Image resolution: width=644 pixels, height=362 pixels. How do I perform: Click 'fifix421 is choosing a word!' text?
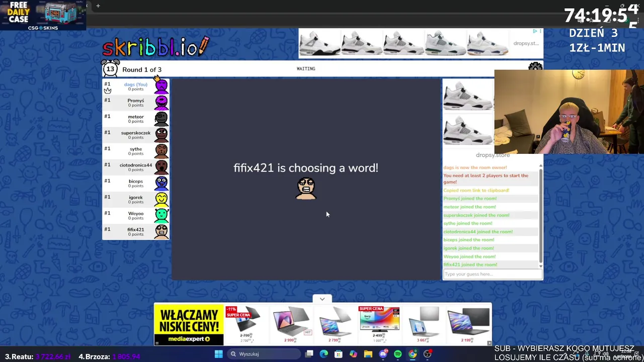click(x=306, y=168)
